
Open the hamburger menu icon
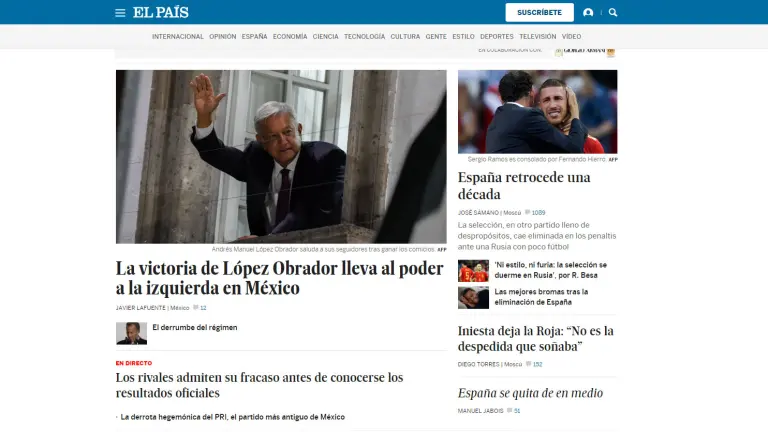120,13
